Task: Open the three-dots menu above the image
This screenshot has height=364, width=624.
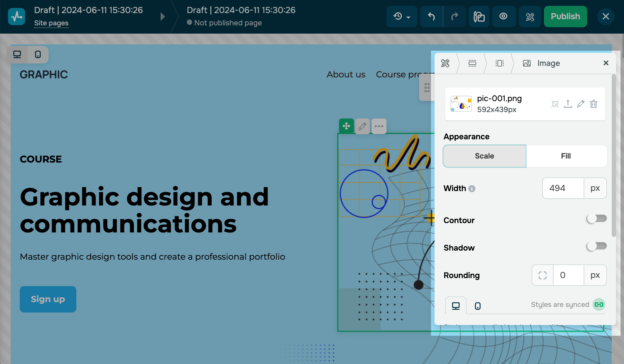Action: pyautogui.click(x=379, y=126)
